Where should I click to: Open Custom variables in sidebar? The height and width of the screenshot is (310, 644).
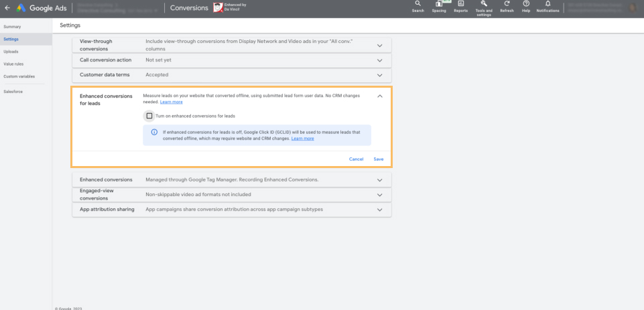click(x=19, y=76)
